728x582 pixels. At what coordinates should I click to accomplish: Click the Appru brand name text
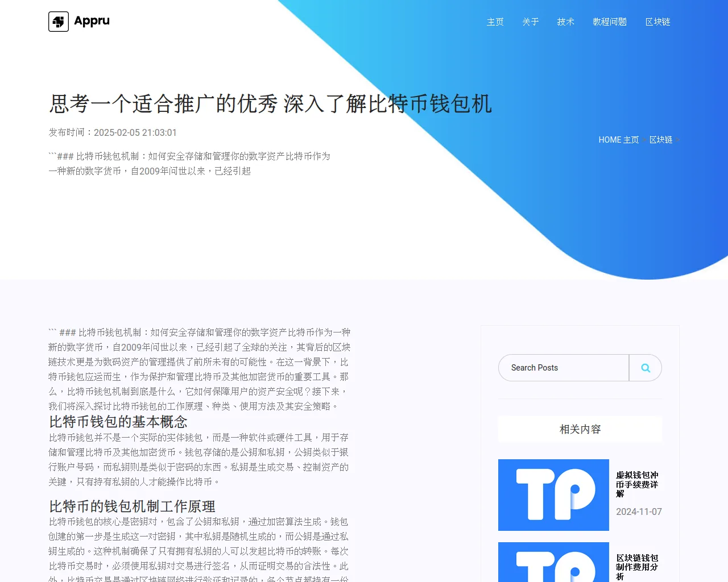[x=92, y=21]
